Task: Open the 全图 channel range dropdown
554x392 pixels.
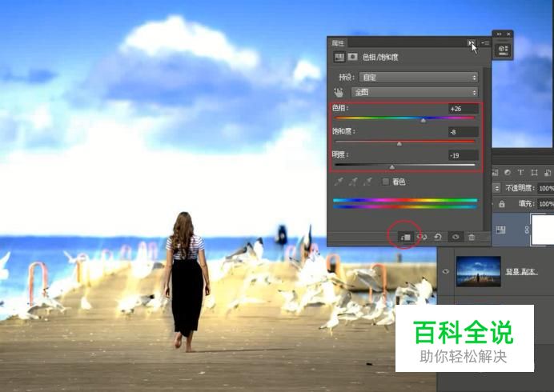Action: pos(415,93)
